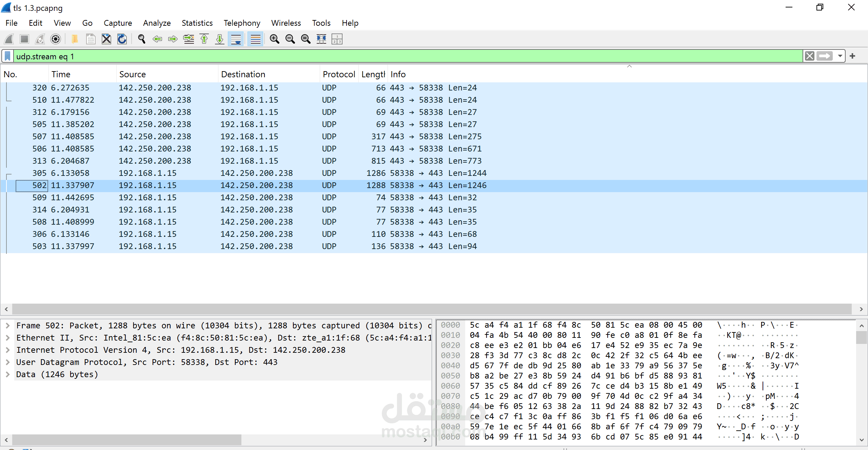Screen dimensions: 868x450
Task: Click the Find a packet magnifier
Action: click(142, 39)
